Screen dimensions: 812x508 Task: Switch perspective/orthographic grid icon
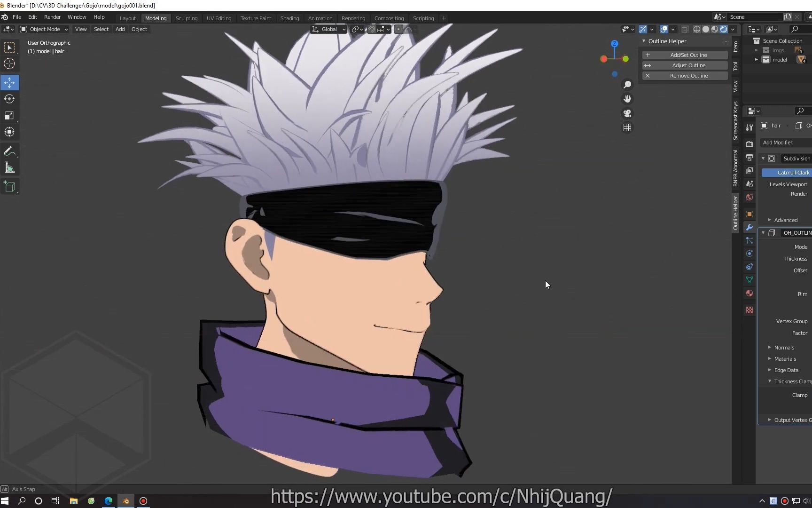click(x=627, y=127)
